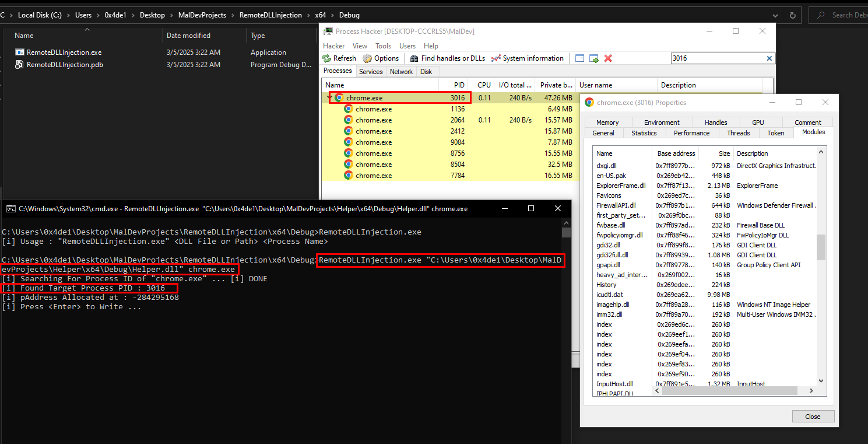Click the Find window and thread icon

pyautogui.click(x=594, y=58)
